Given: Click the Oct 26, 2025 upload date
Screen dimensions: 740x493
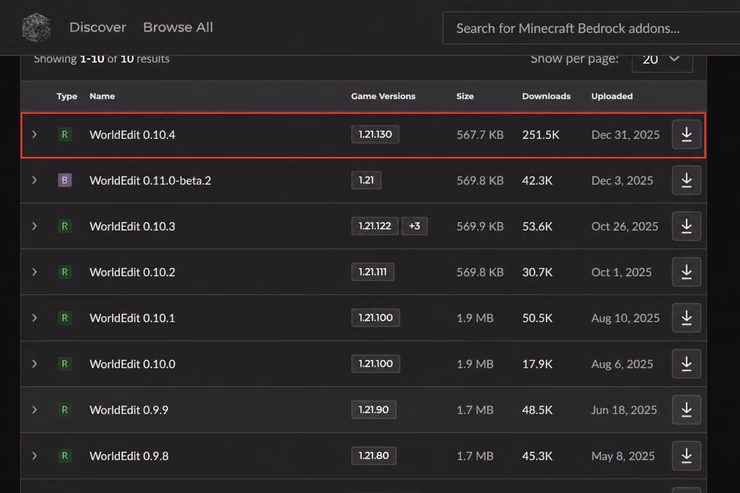Looking at the screenshot, I should 625,226.
